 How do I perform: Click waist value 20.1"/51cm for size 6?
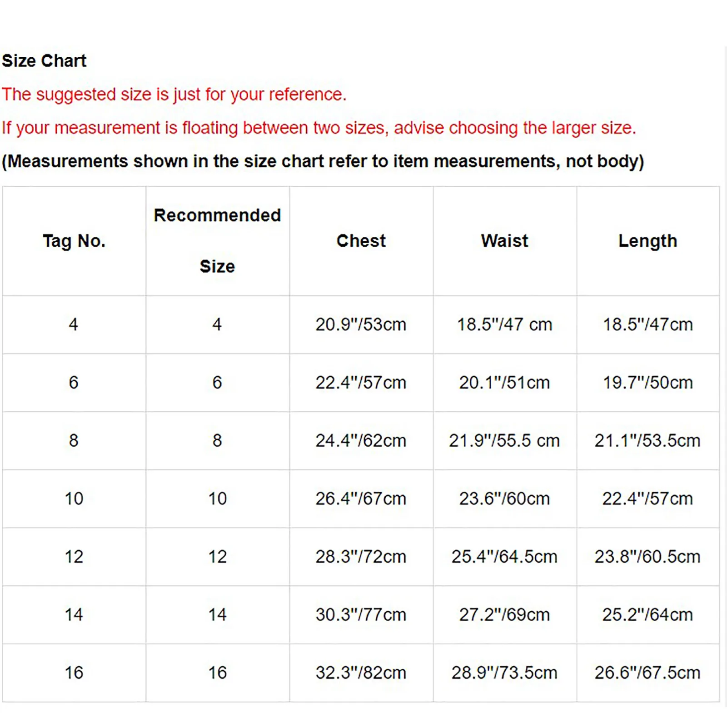point(504,383)
